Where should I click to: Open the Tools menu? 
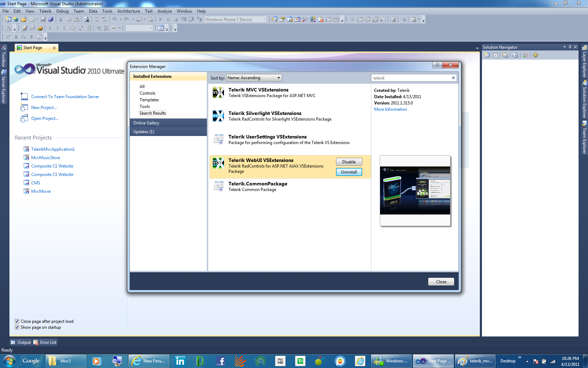[x=107, y=11]
